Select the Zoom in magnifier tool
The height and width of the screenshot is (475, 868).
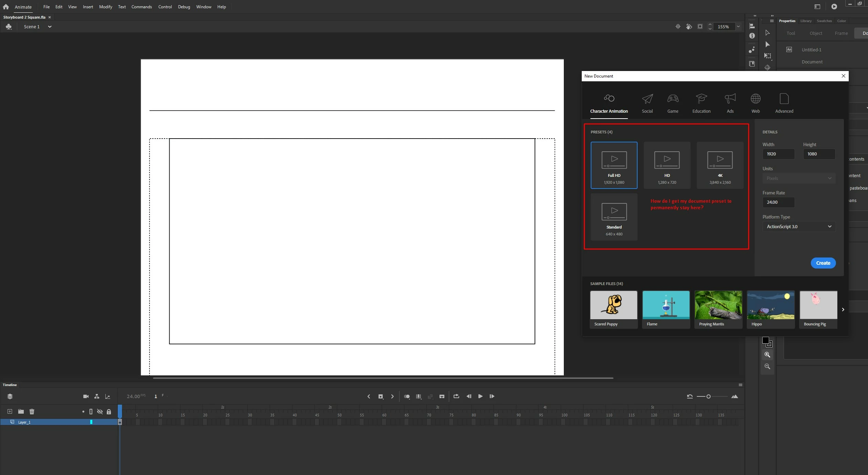[767, 355]
